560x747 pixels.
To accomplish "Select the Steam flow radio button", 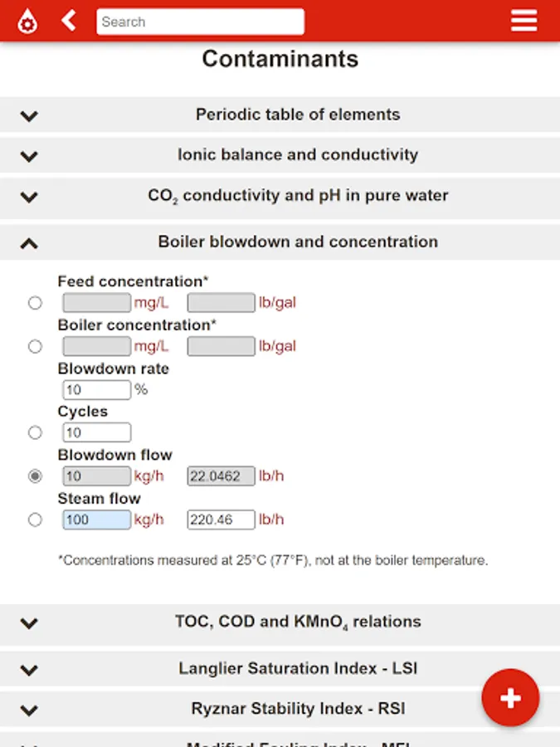I will [x=35, y=520].
